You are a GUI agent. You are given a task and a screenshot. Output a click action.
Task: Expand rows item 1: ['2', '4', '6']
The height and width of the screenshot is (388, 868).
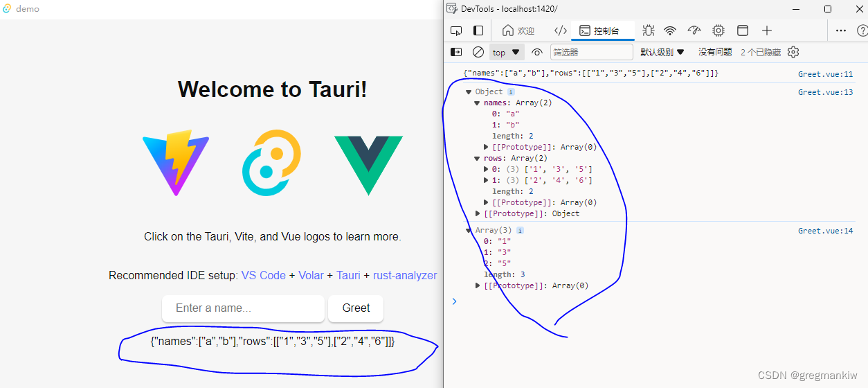pyautogui.click(x=486, y=180)
